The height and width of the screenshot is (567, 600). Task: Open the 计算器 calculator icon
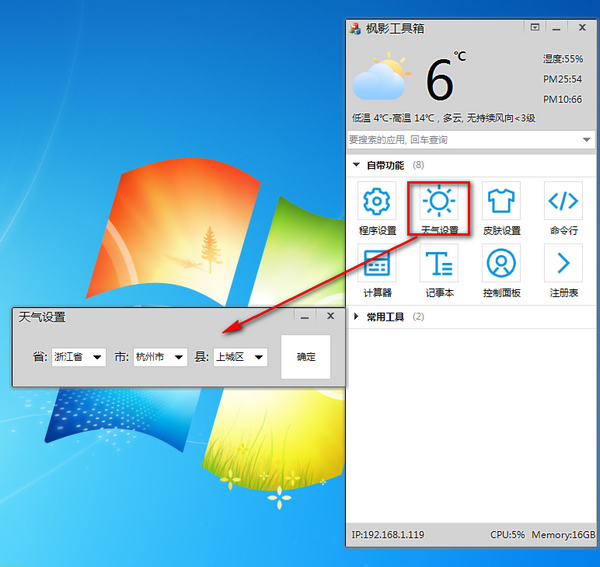click(377, 263)
